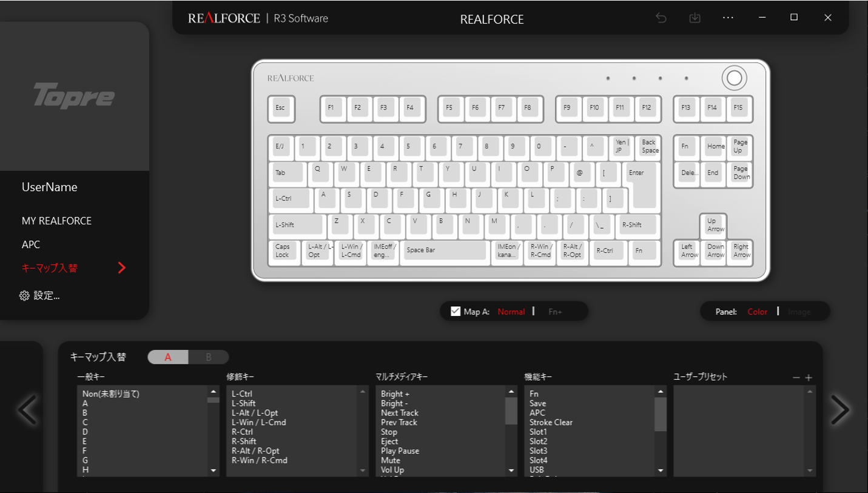868x493 pixels.
Task: Click the F12 key on the keyboard image
Action: pos(647,109)
